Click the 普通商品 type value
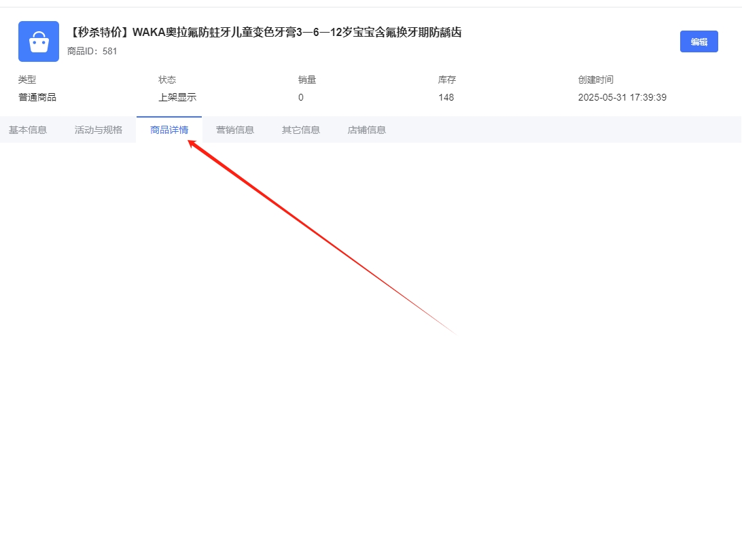This screenshot has width=742, height=560. 37,97
